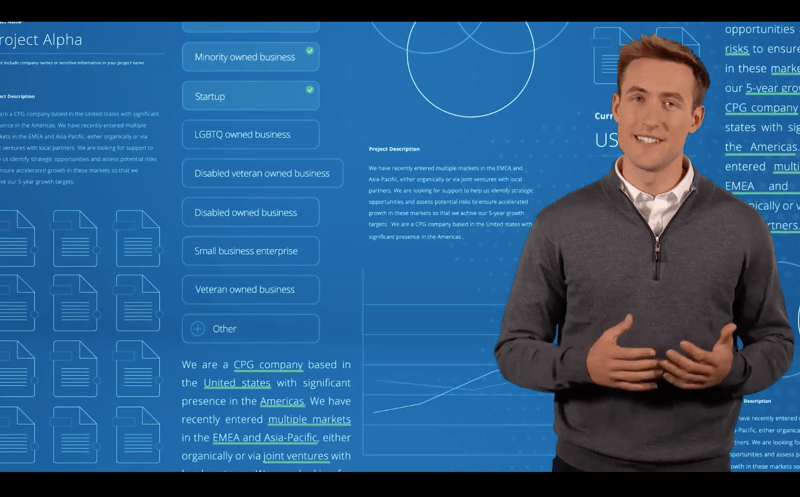Image resolution: width=800 pixels, height=497 pixels.
Task: Click the center project description paragraph
Action: pos(451,202)
